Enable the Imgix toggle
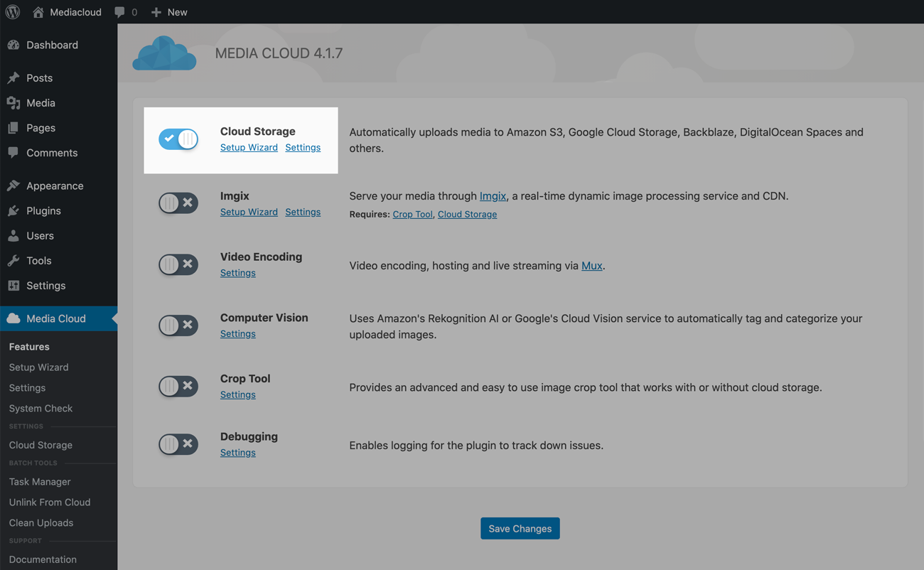 pos(178,203)
